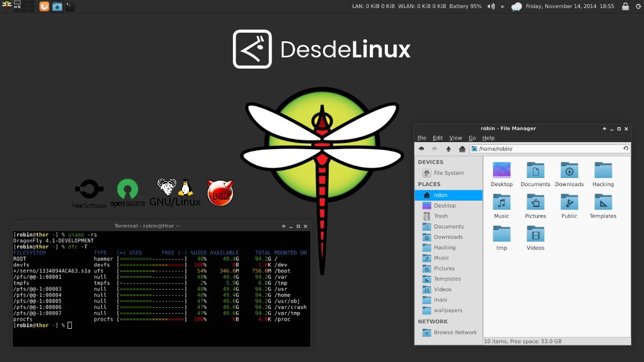The width and height of the screenshot is (644, 362).
Task: Click the logout power icon in panel
Action: pos(638,6)
